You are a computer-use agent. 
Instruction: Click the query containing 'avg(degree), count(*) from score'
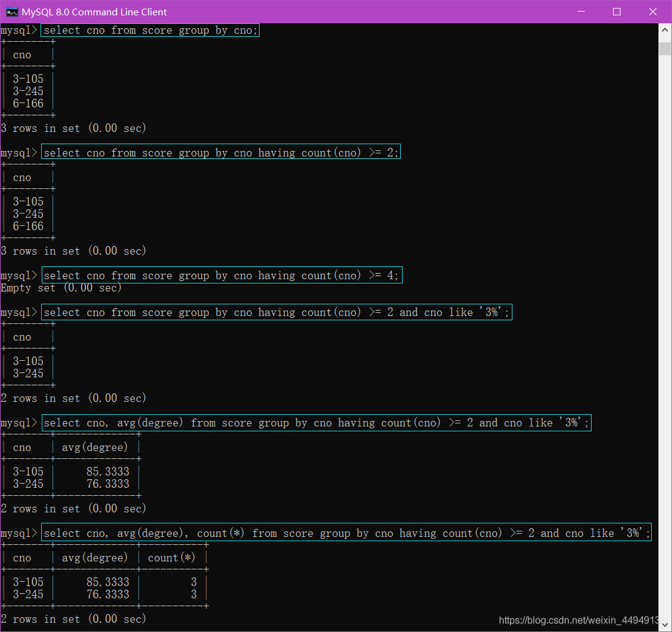[x=347, y=533]
